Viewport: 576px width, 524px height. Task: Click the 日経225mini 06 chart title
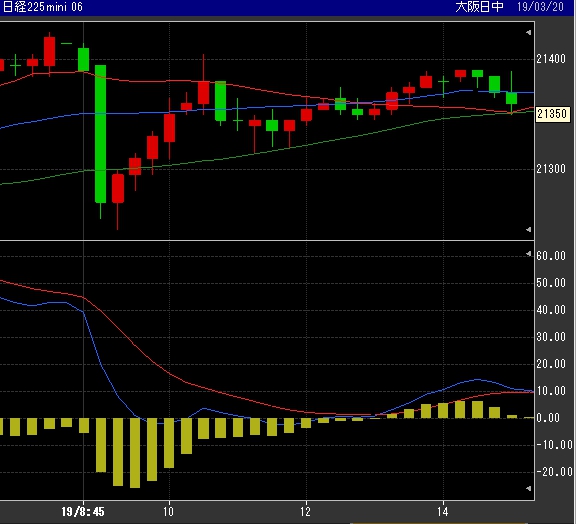(x=43, y=7)
